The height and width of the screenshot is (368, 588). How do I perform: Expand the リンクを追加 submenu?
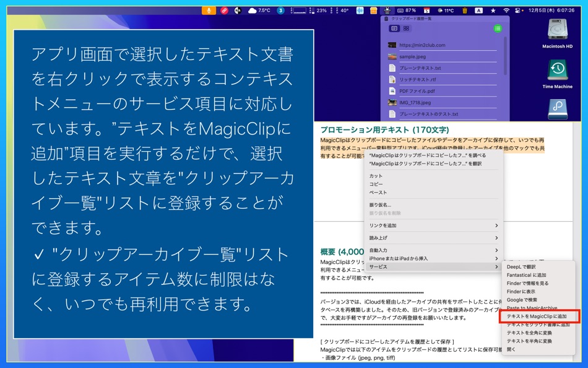433,226
